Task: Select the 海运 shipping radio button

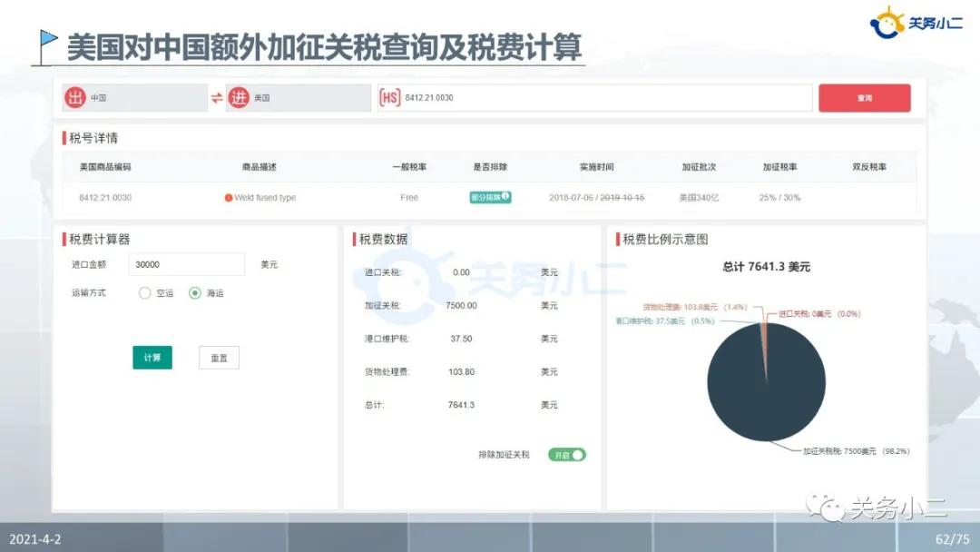Action: [193, 293]
